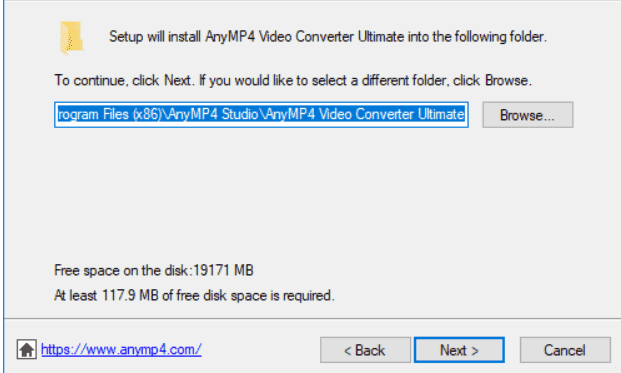Click the horizontal separator line above the buttons

point(312,318)
